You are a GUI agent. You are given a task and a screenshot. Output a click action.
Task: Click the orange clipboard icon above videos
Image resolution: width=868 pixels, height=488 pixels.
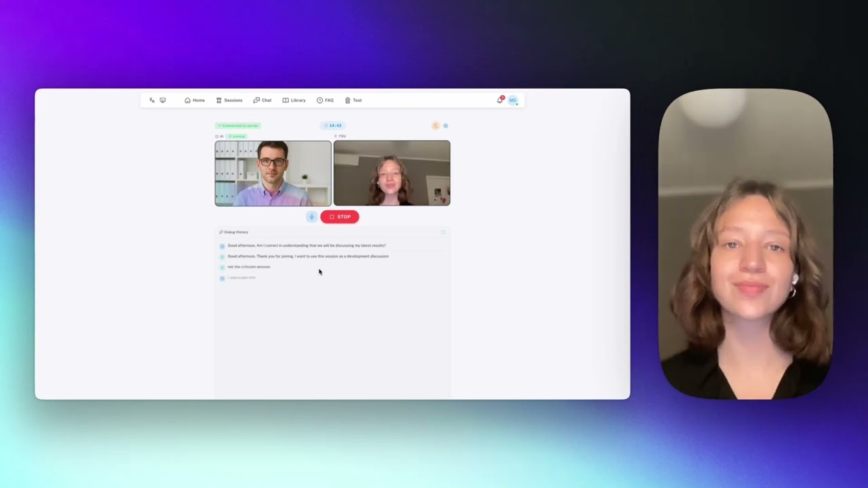point(436,125)
